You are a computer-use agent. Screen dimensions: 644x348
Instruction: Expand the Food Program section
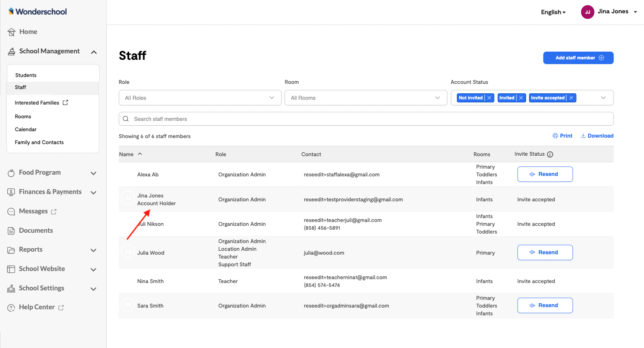(94, 173)
